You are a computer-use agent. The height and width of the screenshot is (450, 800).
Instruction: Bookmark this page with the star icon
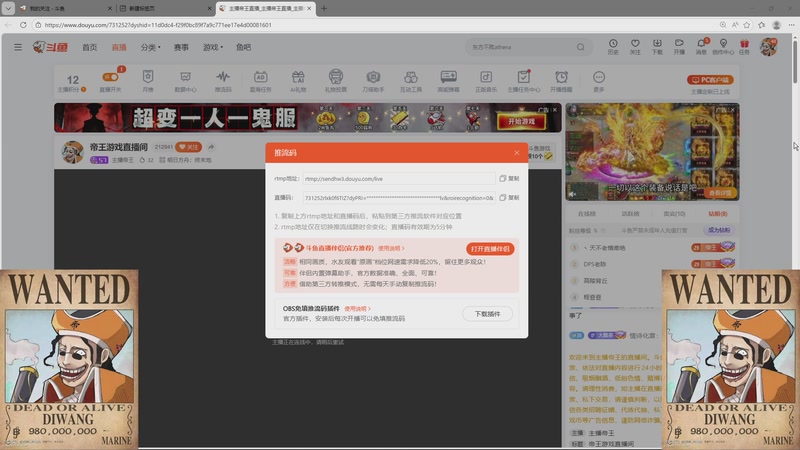[747, 24]
